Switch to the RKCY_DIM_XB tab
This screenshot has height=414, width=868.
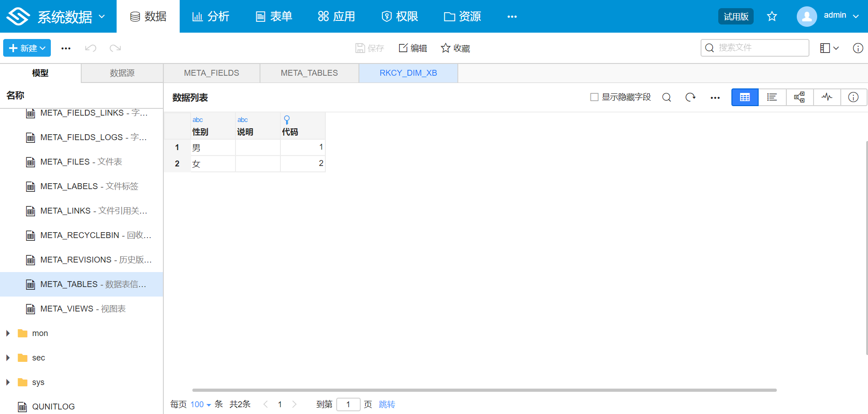[x=408, y=73]
